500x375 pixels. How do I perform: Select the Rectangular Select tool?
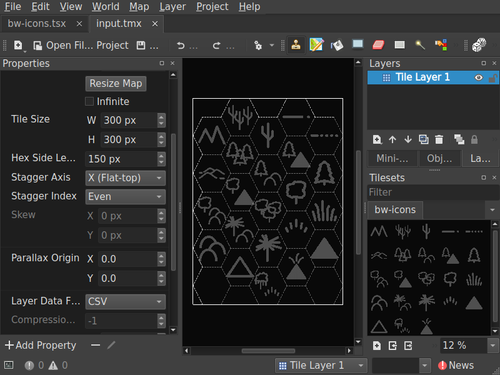point(399,45)
